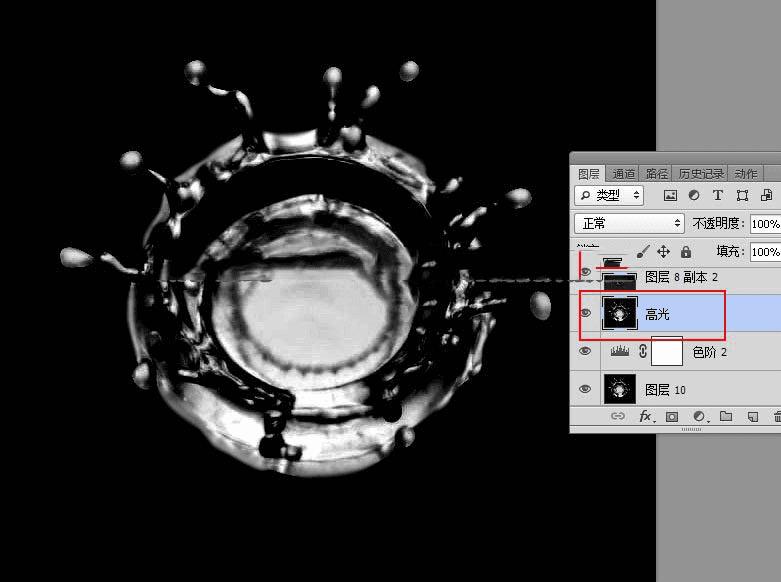Screen dimensions: 781x582
Task: Switch to the 通道 tab
Action: pos(623,174)
